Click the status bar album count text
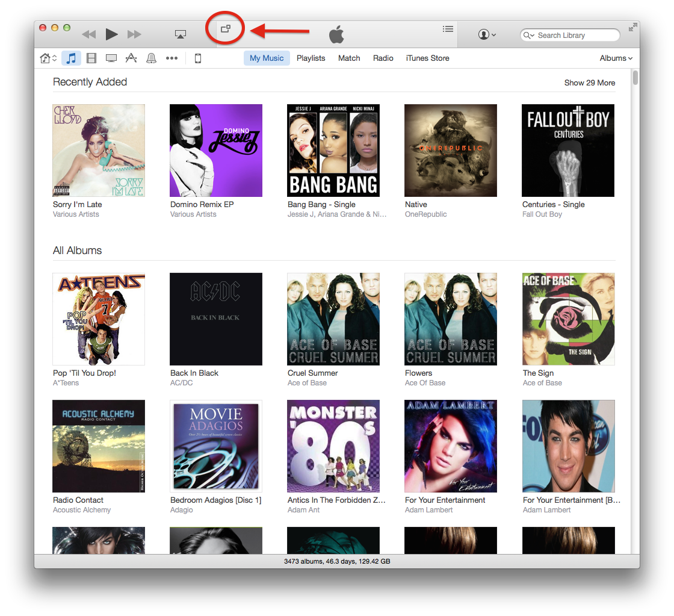Viewport: 674px width, 616px height. (337, 561)
